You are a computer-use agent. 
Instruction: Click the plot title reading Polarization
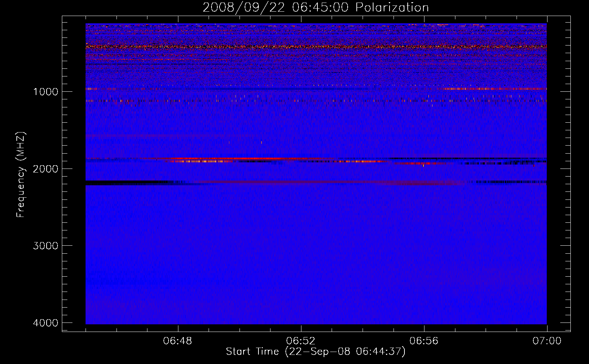pyautogui.click(x=392, y=8)
